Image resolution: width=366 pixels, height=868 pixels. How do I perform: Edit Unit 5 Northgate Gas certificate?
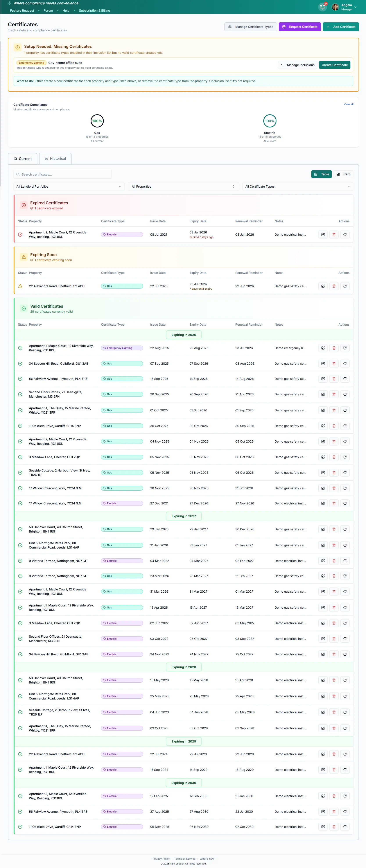point(323,545)
